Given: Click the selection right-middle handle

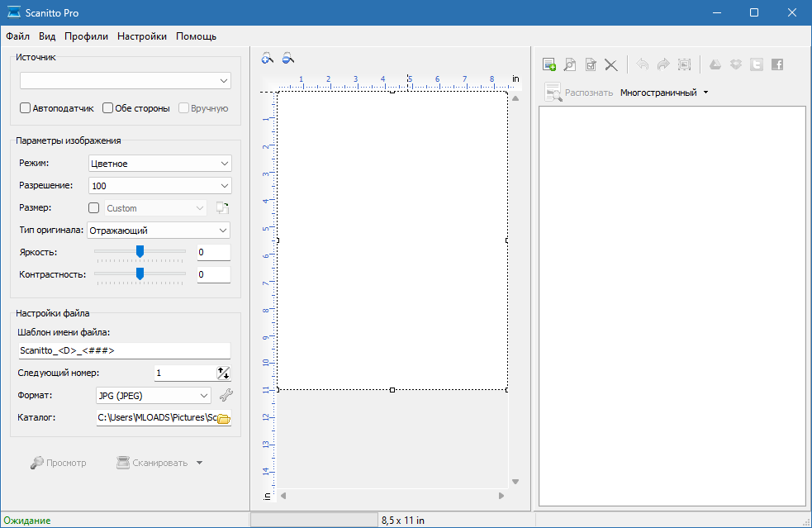Looking at the screenshot, I should tap(507, 240).
